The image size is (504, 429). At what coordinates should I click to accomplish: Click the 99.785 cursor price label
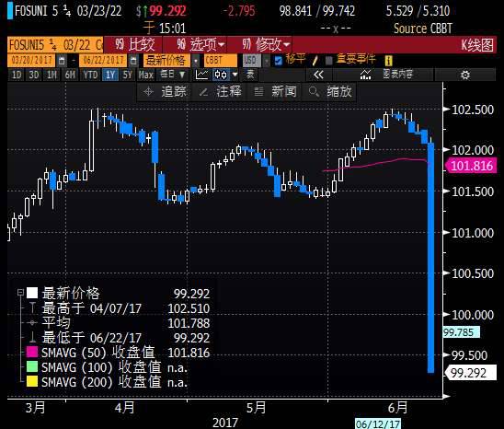461,332
